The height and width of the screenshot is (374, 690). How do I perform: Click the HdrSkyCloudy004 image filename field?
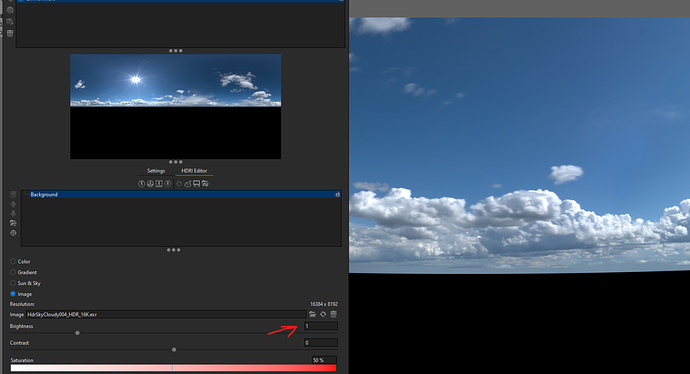pyautogui.click(x=166, y=315)
